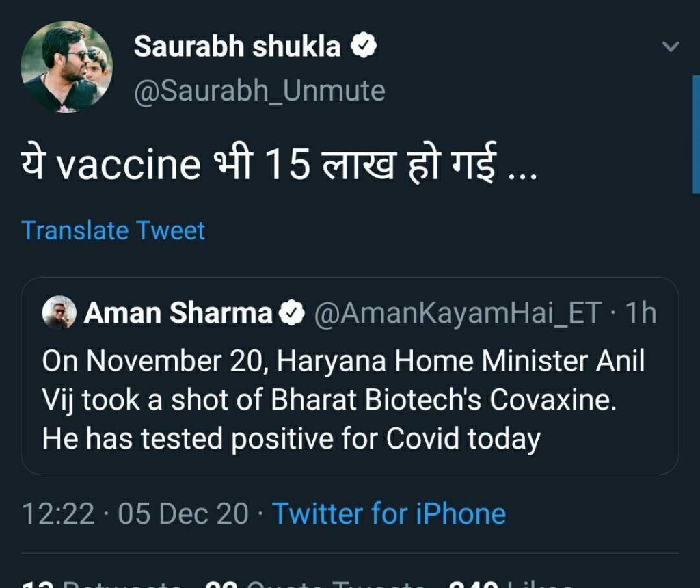Click the 1h timestamp on quoted tweet
The height and width of the screenshot is (588, 700).
(641, 313)
